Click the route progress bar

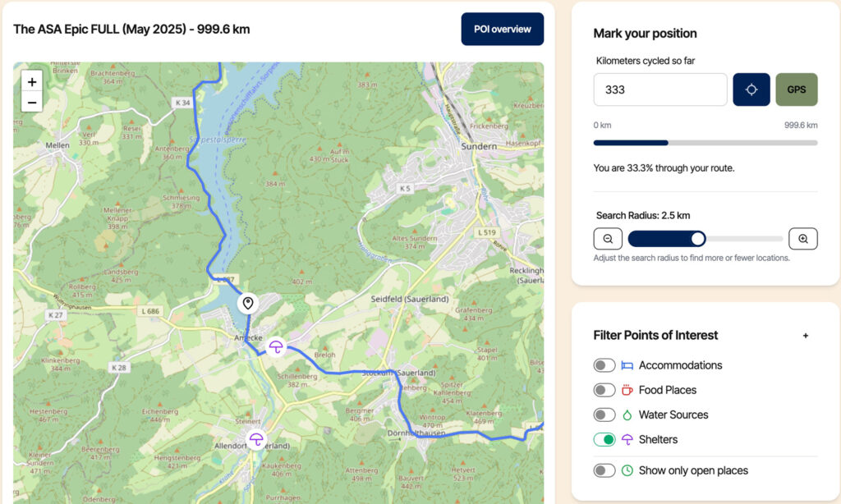[705, 143]
